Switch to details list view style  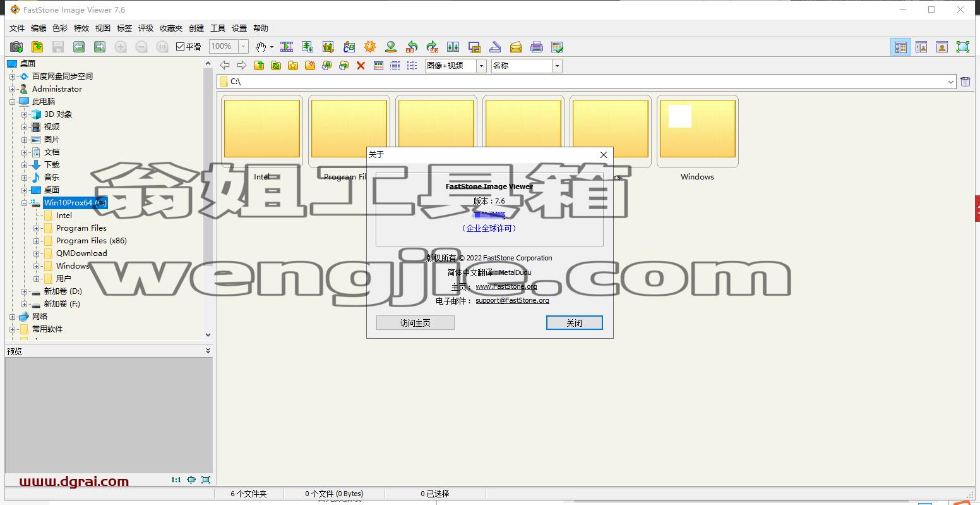point(395,66)
